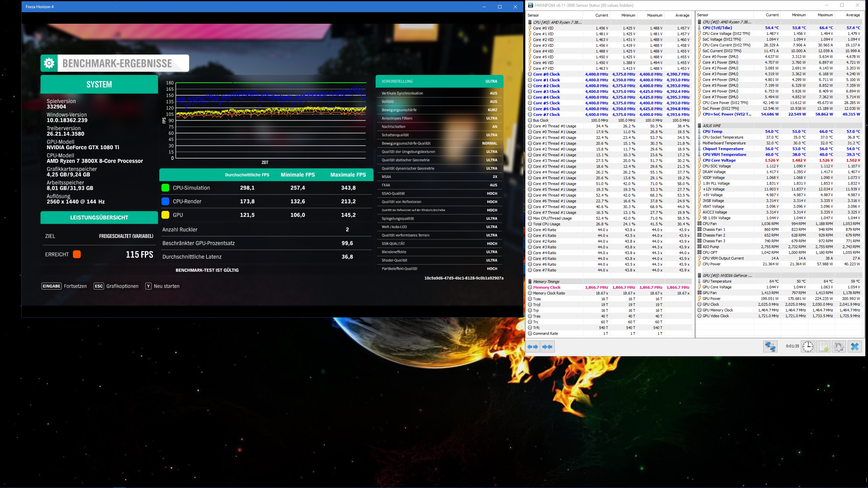Click Benchmark-Ergebnisse gear icon
Image resolution: width=868 pixels, height=488 pixels.
tap(49, 63)
